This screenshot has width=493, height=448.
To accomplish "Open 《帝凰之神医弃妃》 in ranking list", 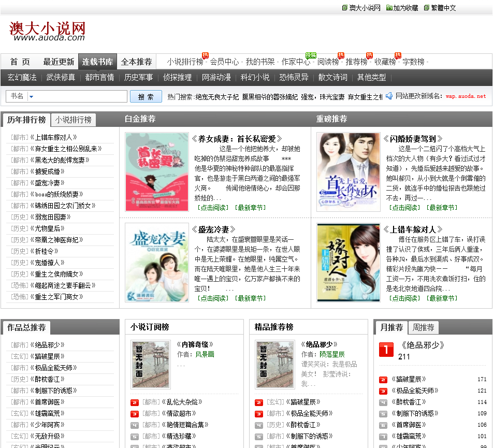I will pyautogui.click(x=56, y=240).
